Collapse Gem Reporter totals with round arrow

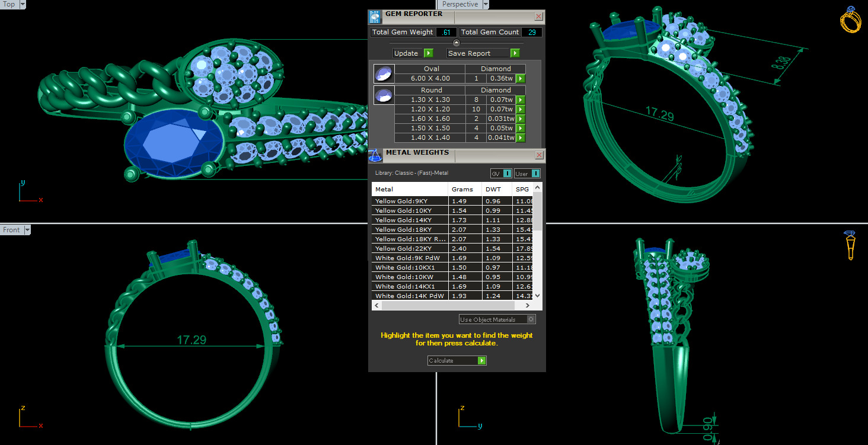(x=456, y=43)
